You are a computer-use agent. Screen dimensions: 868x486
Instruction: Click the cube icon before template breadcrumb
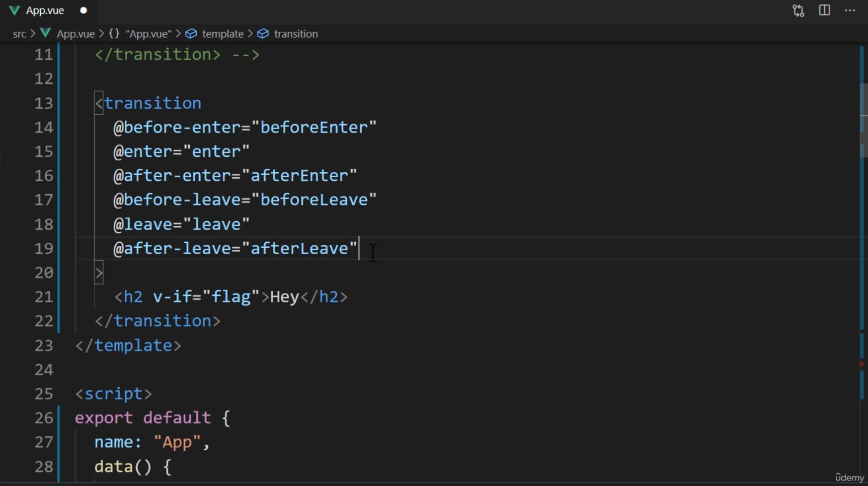point(191,34)
